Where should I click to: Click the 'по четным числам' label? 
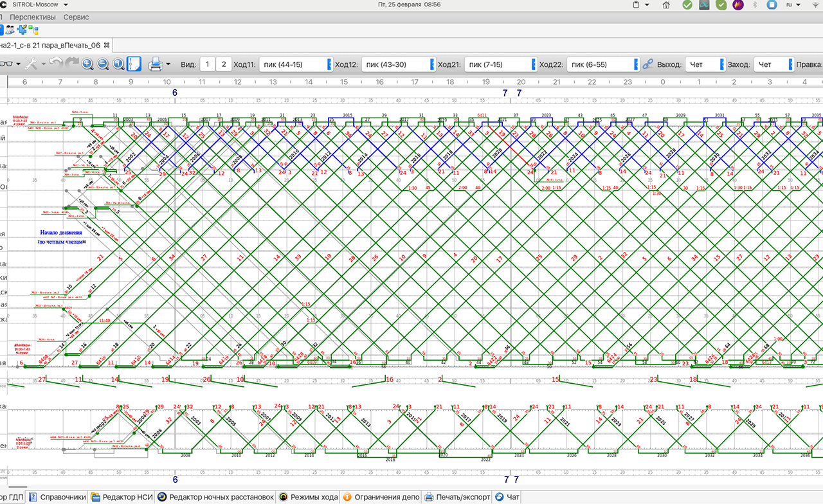62,242
